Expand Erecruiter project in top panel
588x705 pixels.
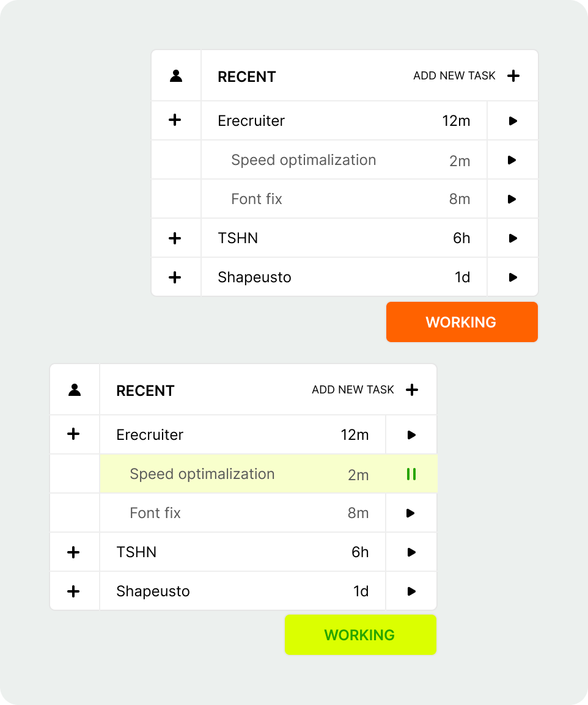click(175, 120)
